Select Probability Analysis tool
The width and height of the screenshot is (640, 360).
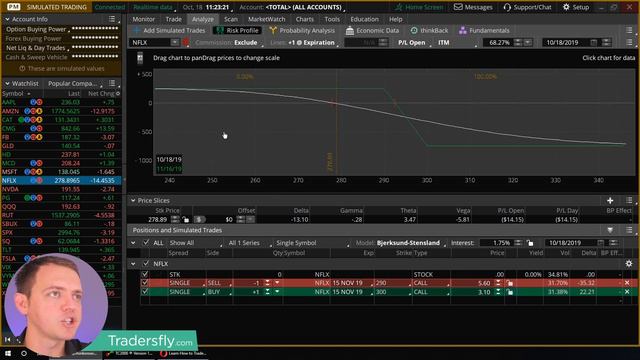(302, 30)
